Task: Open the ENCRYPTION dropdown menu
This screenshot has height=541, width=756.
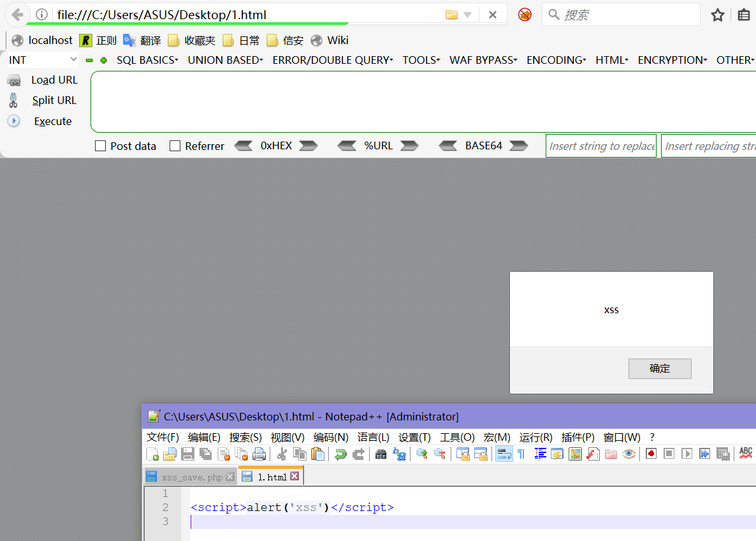Action: 672,60
